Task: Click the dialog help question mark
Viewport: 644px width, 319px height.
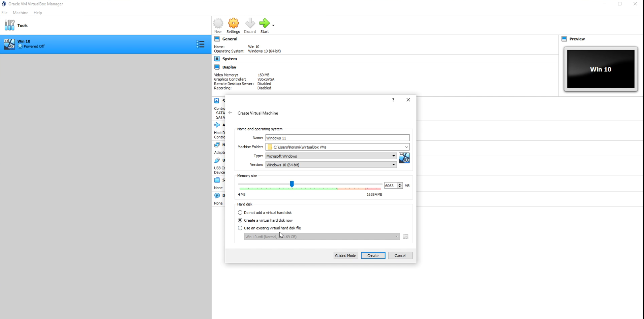Action: [x=393, y=100]
